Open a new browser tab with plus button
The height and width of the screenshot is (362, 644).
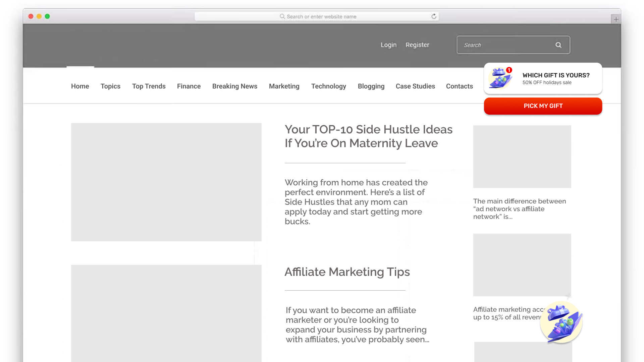[x=616, y=19]
